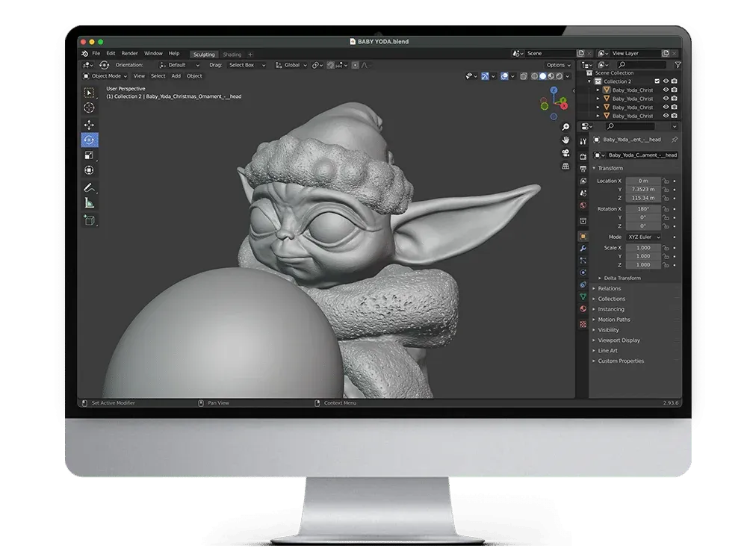Disable render for Collection 2 camera icon
The width and height of the screenshot is (747, 560).
click(674, 81)
